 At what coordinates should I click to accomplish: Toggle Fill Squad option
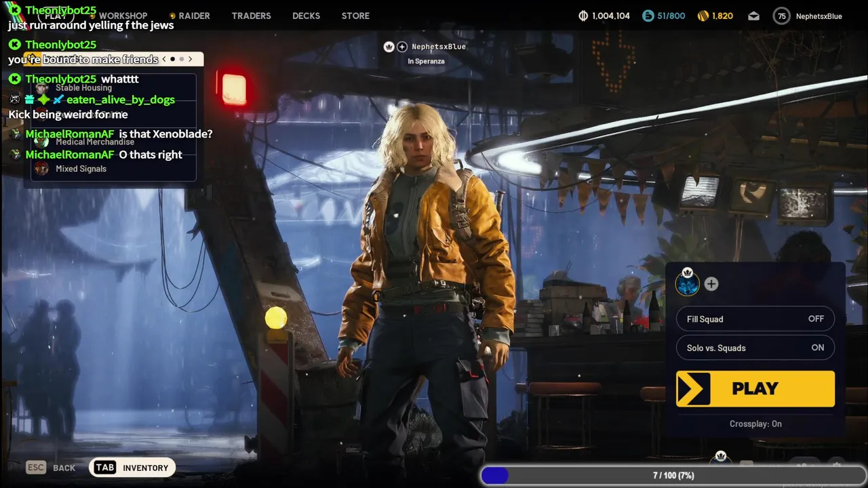click(x=755, y=319)
